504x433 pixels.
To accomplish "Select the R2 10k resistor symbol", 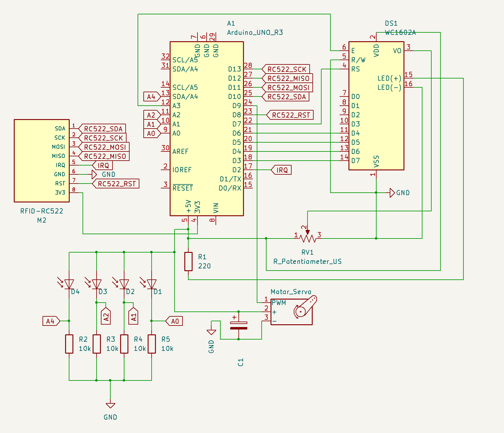I will tap(69, 344).
